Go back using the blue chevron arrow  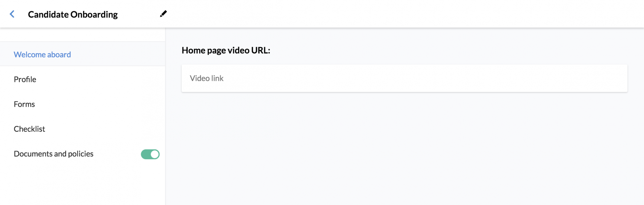[x=12, y=14]
